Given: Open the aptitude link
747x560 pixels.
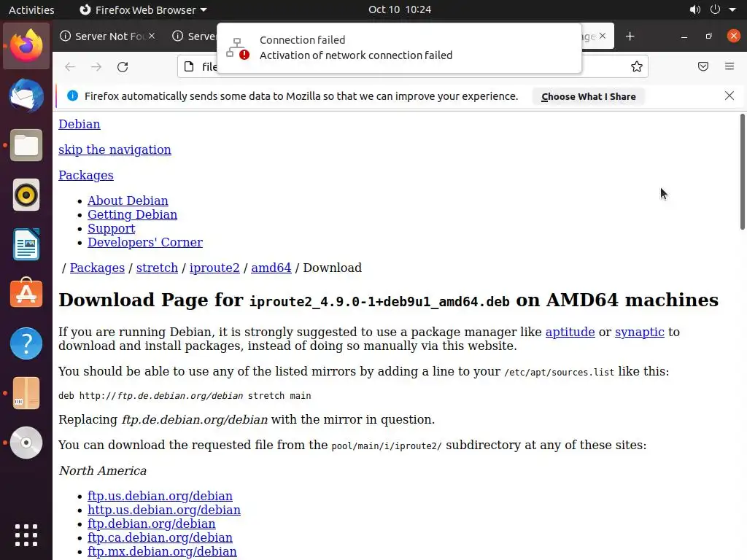Looking at the screenshot, I should (570, 332).
